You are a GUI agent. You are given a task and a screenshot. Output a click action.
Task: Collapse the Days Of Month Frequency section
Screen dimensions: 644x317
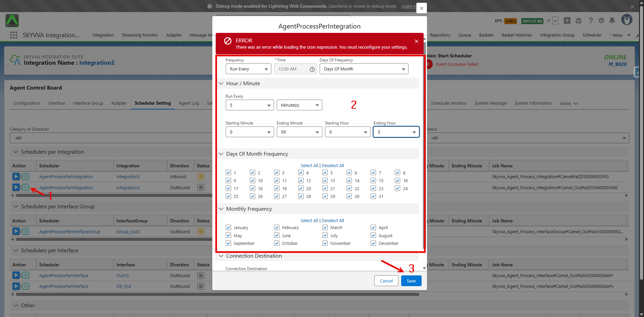coord(221,154)
